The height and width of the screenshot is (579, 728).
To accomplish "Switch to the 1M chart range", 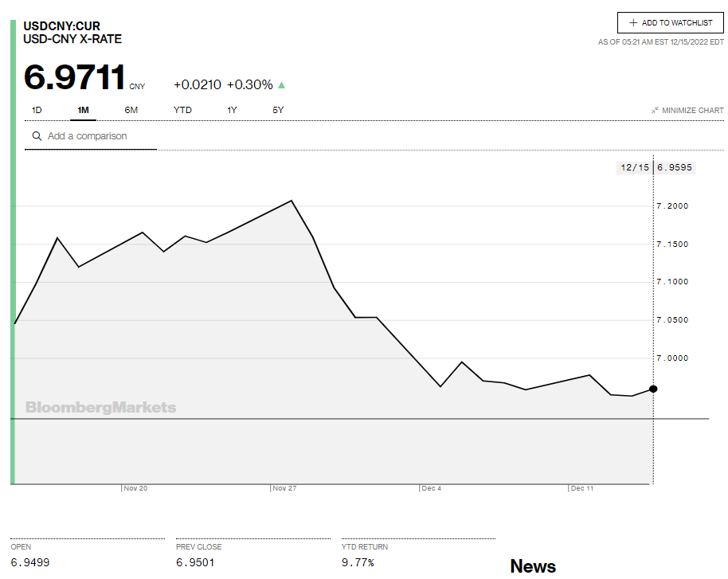I will tap(83, 110).
